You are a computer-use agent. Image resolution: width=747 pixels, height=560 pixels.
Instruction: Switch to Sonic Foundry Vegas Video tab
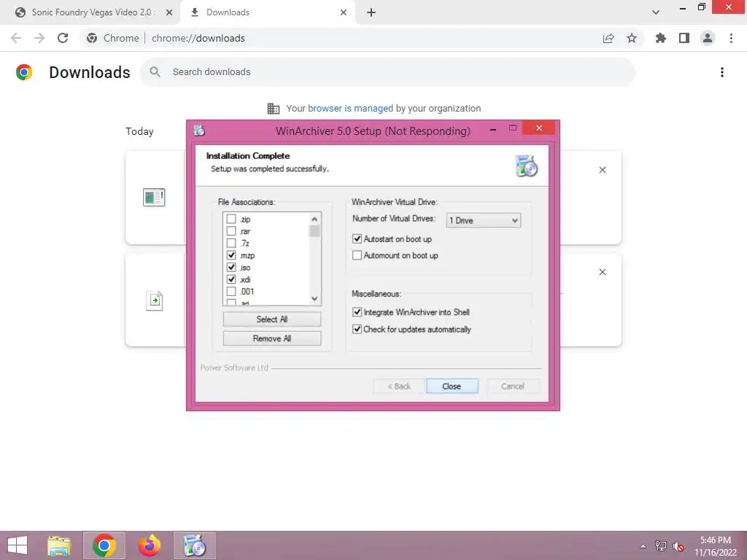93,12
